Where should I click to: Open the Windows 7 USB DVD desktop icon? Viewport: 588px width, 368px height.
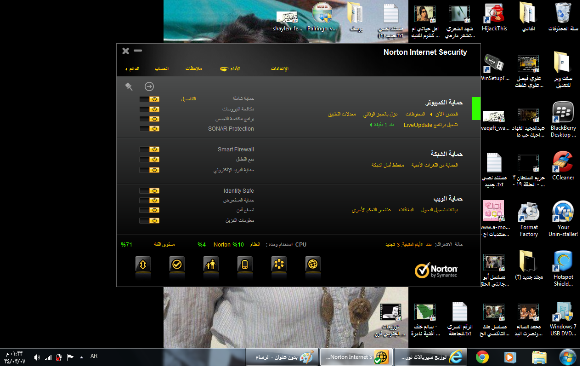point(563,318)
